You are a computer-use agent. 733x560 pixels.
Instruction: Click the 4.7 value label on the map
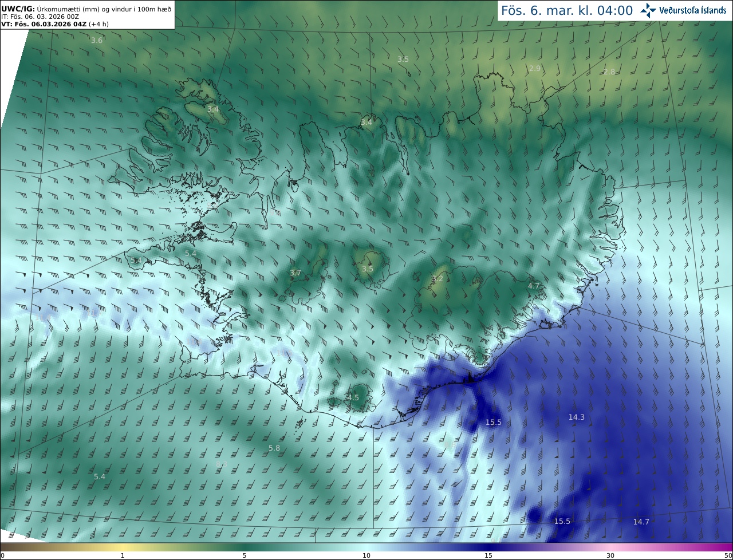534,285
